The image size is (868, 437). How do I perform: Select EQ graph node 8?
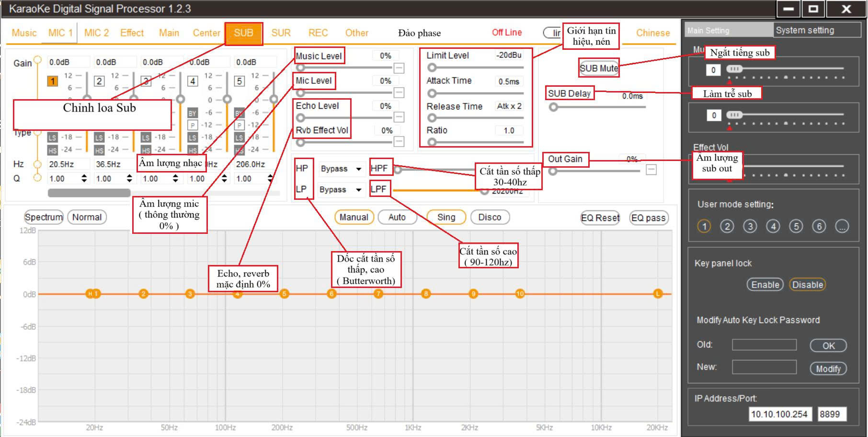pyautogui.click(x=426, y=294)
